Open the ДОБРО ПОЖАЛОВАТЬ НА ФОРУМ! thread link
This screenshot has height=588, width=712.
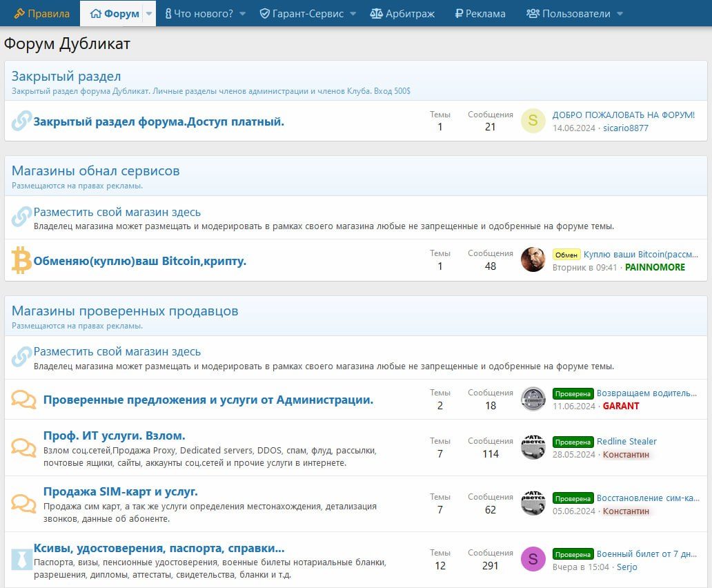click(x=623, y=115)
